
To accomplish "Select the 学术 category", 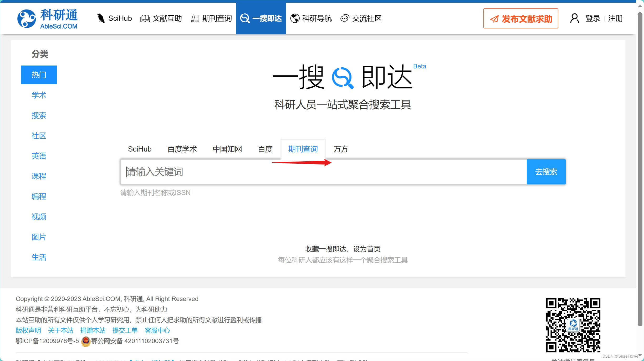I will point(39,95).
